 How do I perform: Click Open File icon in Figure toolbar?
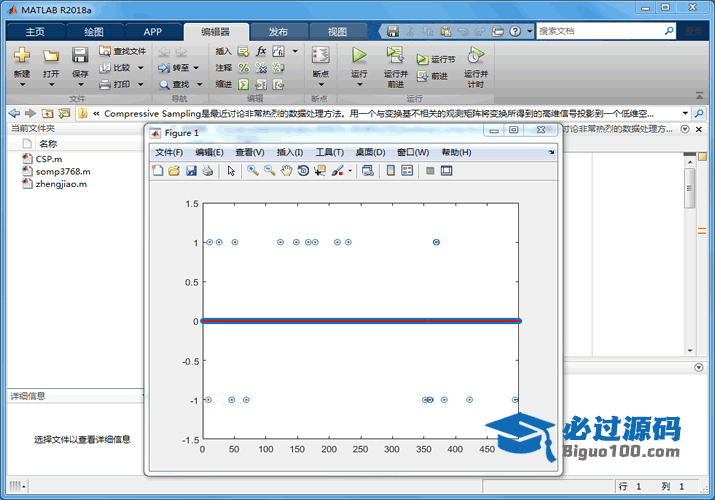[x=174, y=170]
